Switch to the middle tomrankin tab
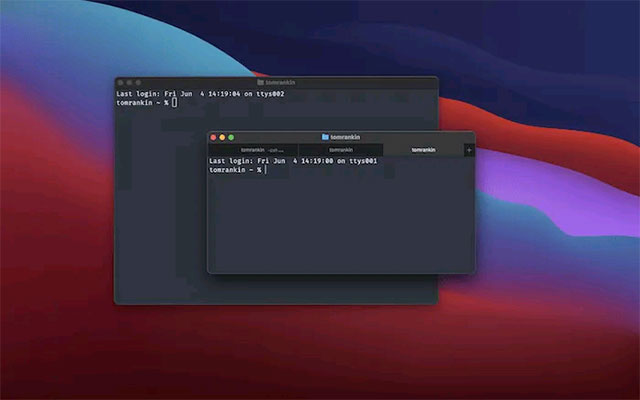The height and width of the screenshot is (400, 640). (x=341, y=150)
